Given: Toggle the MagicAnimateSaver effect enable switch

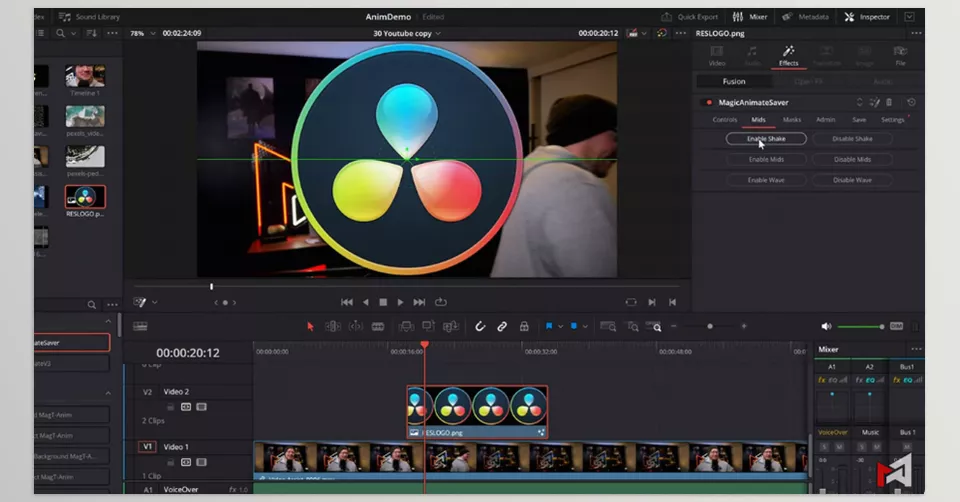Looking at the screenshot, I should 709,102.
